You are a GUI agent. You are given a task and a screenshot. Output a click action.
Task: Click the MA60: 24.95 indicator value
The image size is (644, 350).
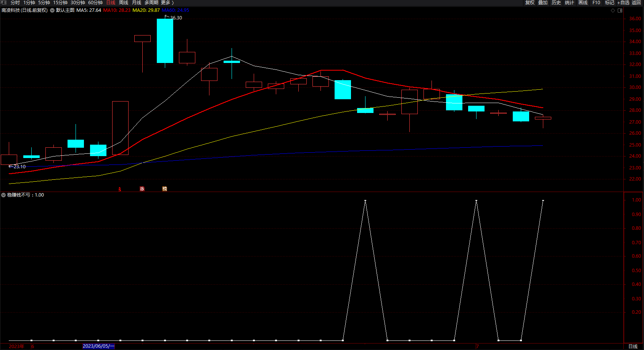(x=175, y=10)
